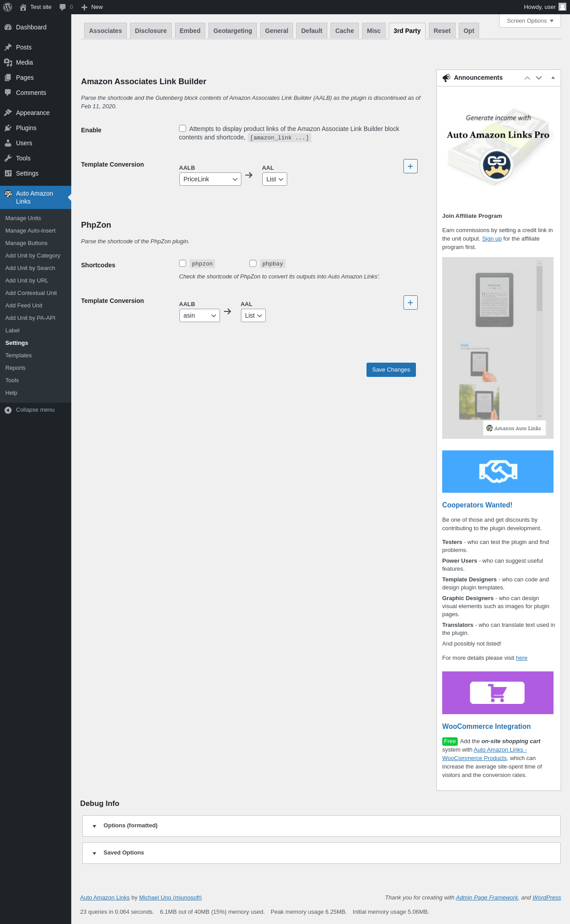Open the Test site home icon
570x924 pixels.
pos(23,7)
